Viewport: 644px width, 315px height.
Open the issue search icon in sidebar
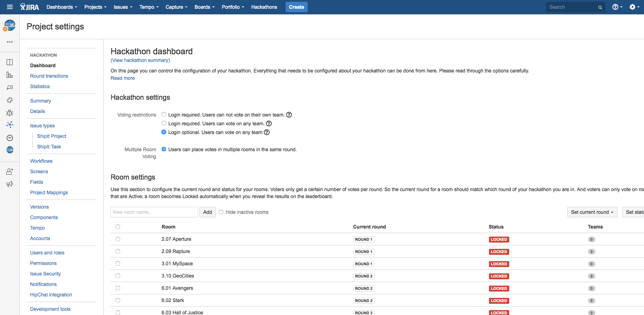tap(10, 87)
